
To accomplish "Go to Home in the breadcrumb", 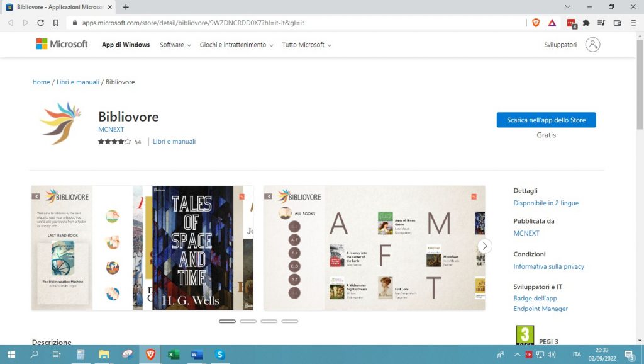I will (41, 82).
